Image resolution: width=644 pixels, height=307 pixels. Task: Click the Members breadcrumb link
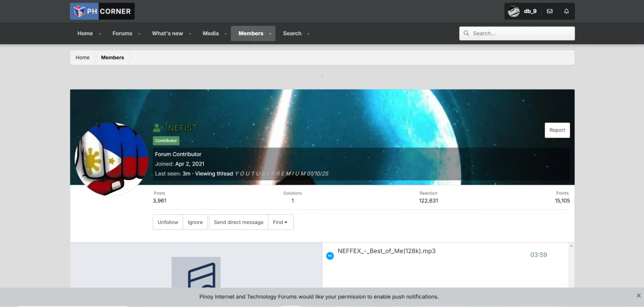[112, 57]
